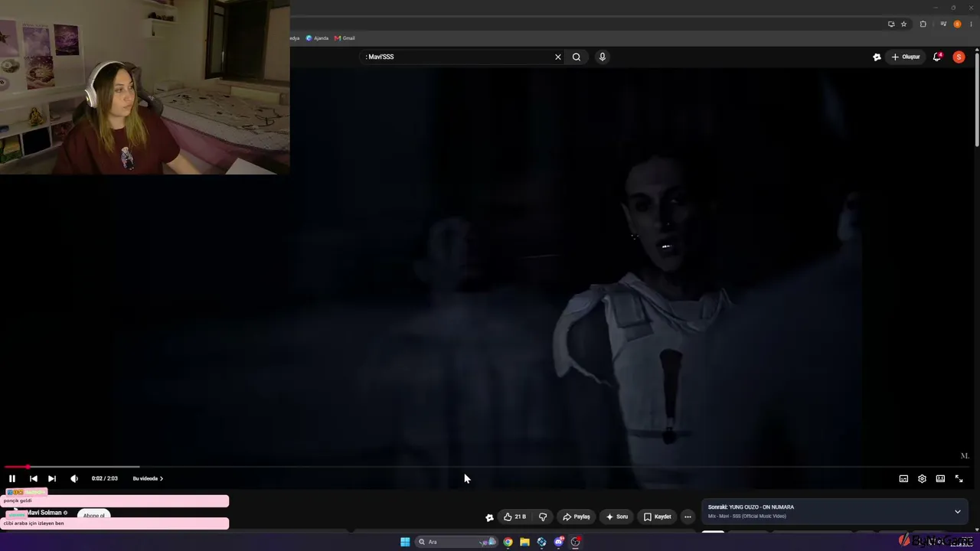The image size is (980, 551).
Task: Mute the video volume
Action: coord(74,478)
